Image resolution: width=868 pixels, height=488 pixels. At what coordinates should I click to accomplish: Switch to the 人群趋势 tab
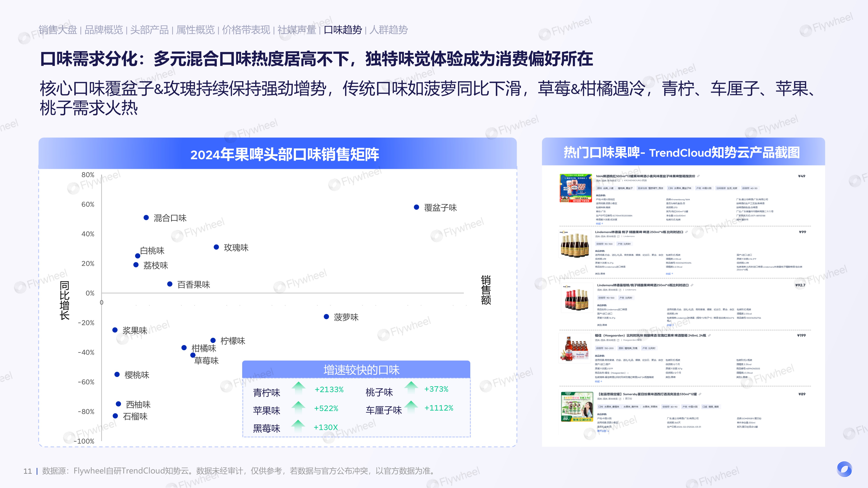388,30
